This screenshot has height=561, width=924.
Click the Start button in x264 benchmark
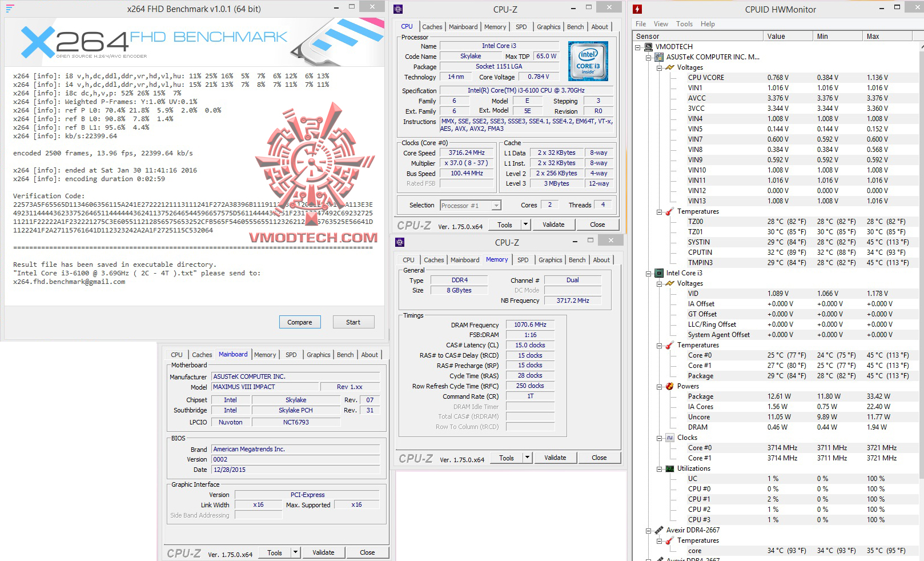(x=353, y=322)
